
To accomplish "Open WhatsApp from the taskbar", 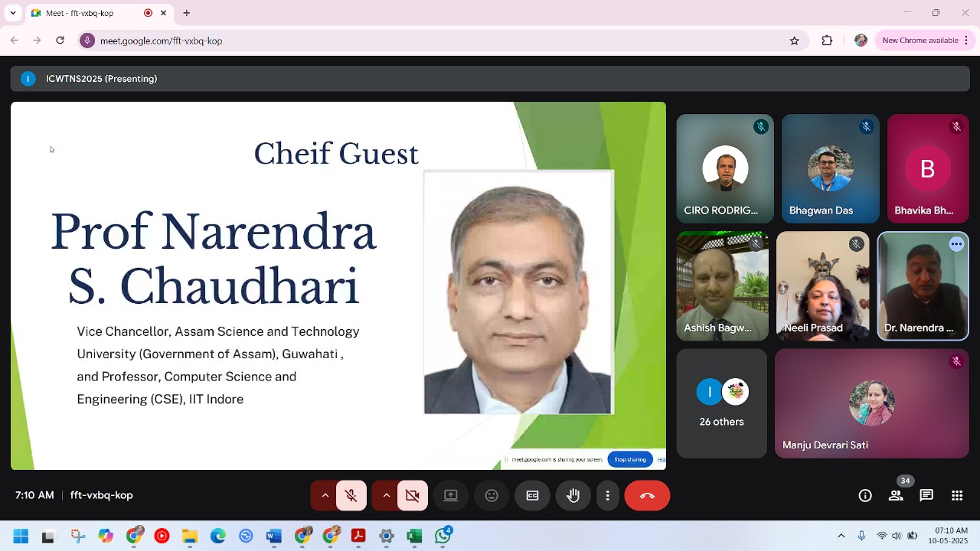I will coord(443,536).
